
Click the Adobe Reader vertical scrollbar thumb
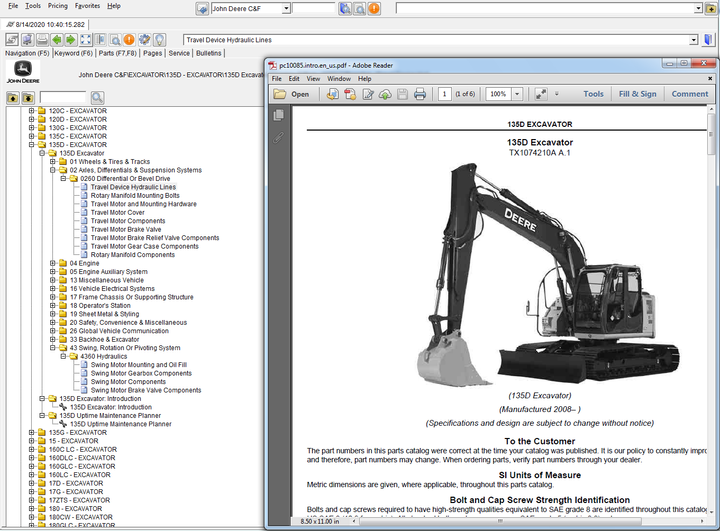[x=712, y=133]
